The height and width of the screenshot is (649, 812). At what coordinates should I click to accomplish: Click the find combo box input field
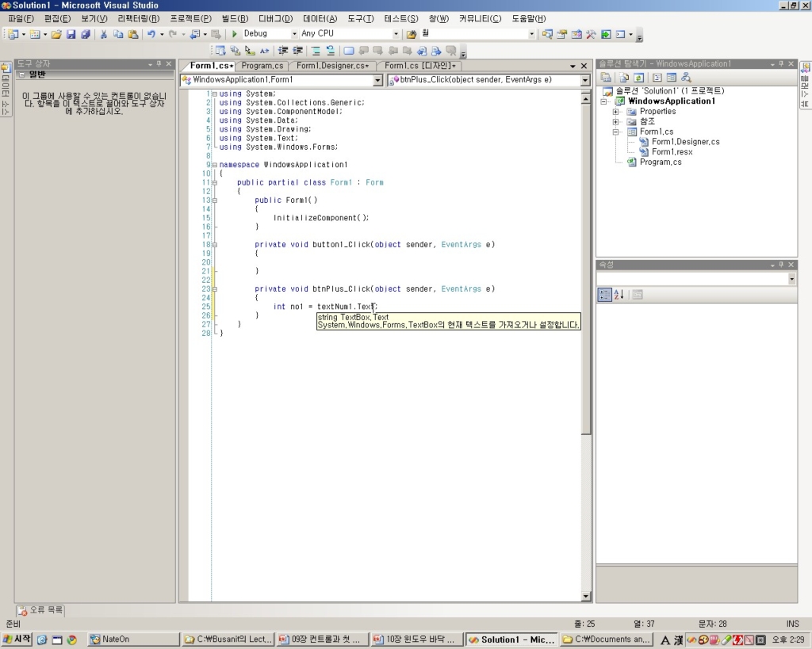click(473, 33)
